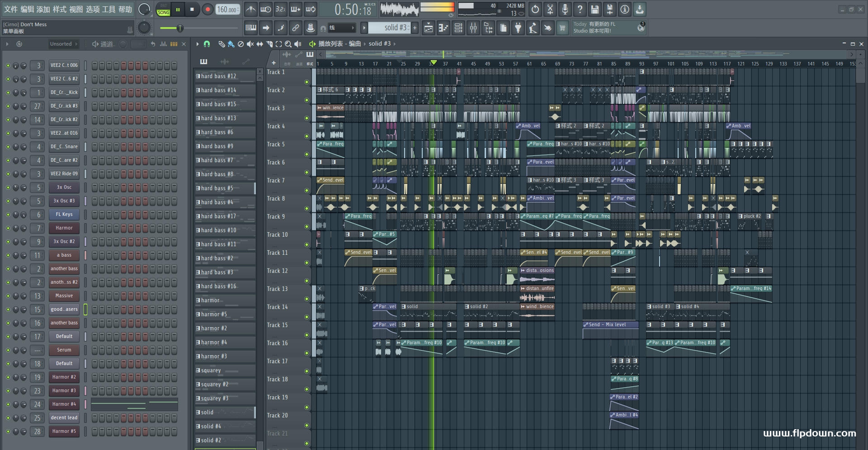The height and width of the screenshot is (450, 868).
Task: Open the channel rack view icon
Action: tap(458, 28)
